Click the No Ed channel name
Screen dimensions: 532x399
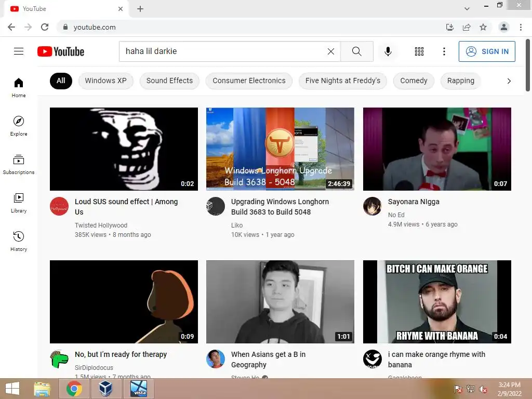point(396,215)
